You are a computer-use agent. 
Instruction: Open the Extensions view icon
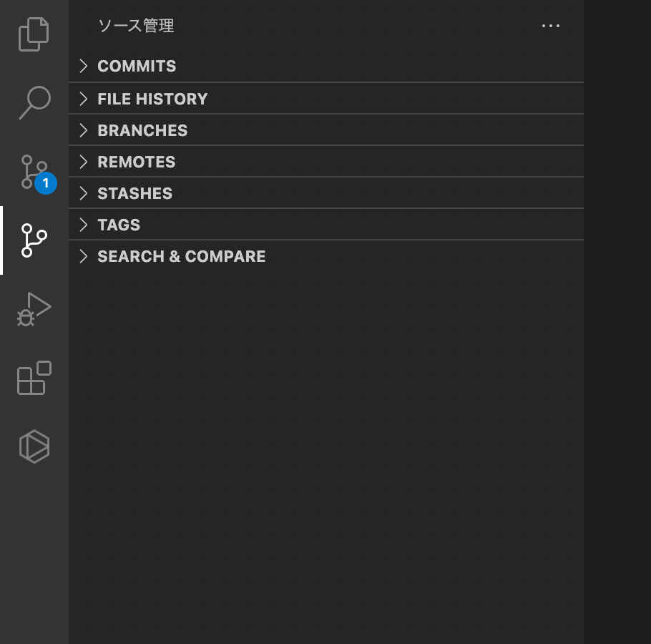pyautogui.click(x=34, y=377)
